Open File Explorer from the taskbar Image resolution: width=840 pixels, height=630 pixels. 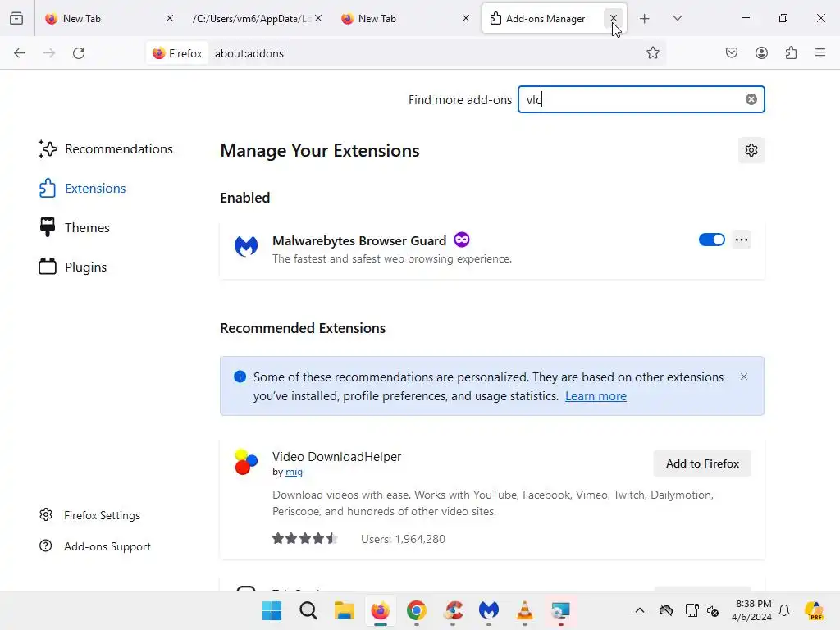(x=344, y=610)
